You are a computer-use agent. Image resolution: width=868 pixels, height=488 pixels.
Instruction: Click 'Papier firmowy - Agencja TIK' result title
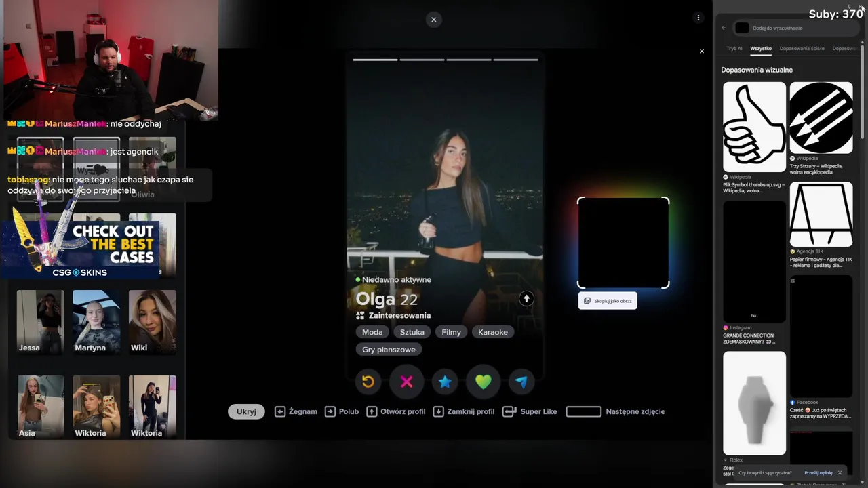(x=821, y=262)
